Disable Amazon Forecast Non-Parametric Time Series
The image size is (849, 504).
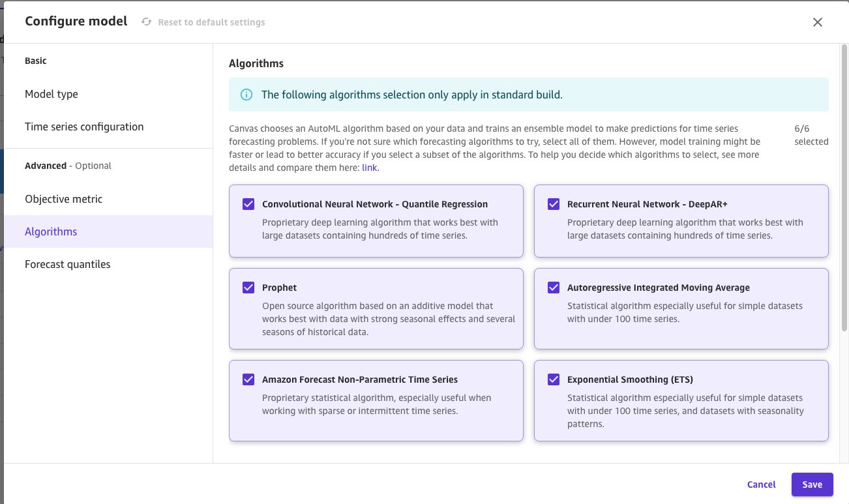248,379
